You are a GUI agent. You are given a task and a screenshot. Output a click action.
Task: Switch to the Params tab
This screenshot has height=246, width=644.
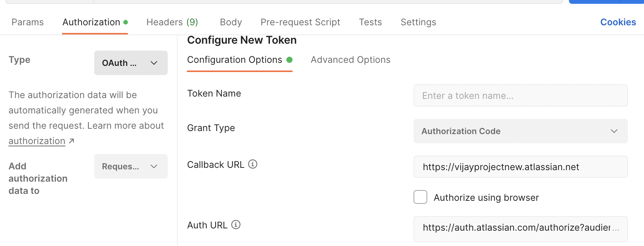[28, 22]
